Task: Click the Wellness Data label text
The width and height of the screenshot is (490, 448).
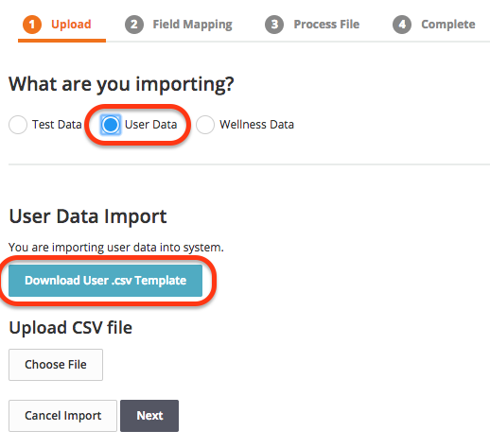Action: (256, 125)
